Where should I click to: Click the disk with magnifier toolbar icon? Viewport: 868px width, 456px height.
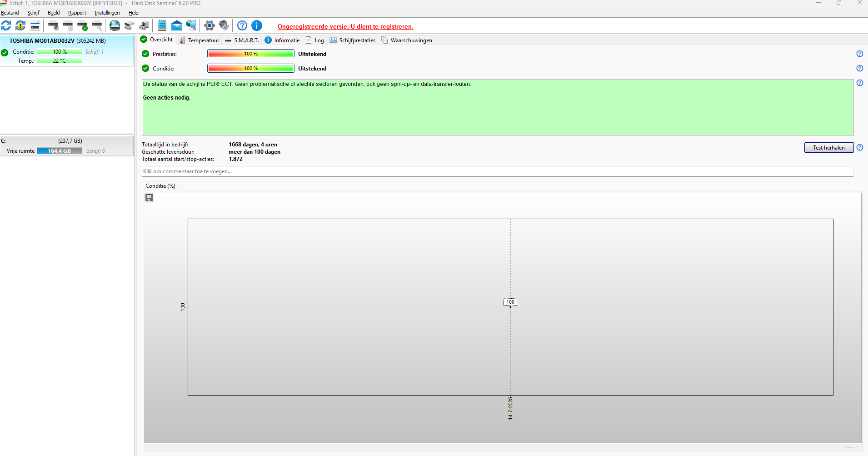tap(97, 25)
